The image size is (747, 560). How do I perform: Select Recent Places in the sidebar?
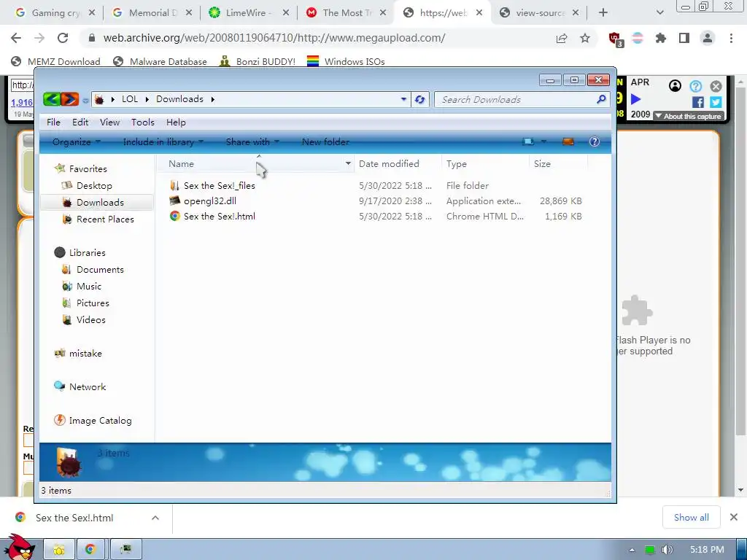pyautogui.click(x=105, y=219)
